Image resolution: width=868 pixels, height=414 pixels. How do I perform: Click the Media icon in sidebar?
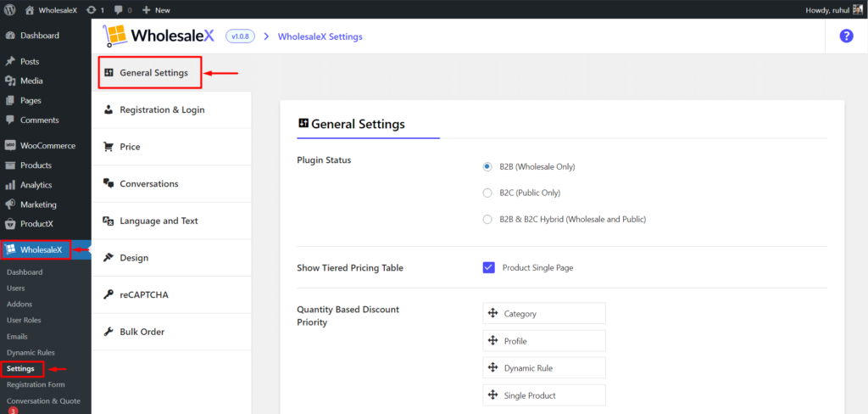coord(10,81)
